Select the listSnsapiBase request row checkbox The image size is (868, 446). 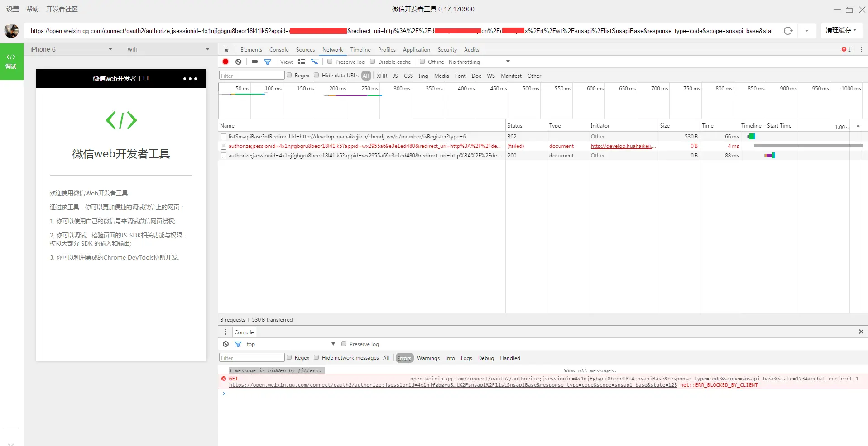224,137
